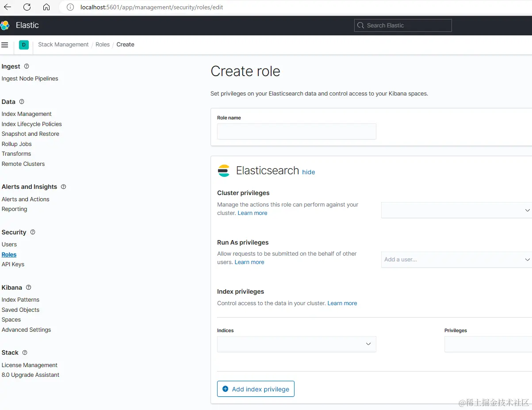The height and width of the screenshot is (410, 532).
Task: Reload the page with browser refresh icon
Action: pos(27,7)
